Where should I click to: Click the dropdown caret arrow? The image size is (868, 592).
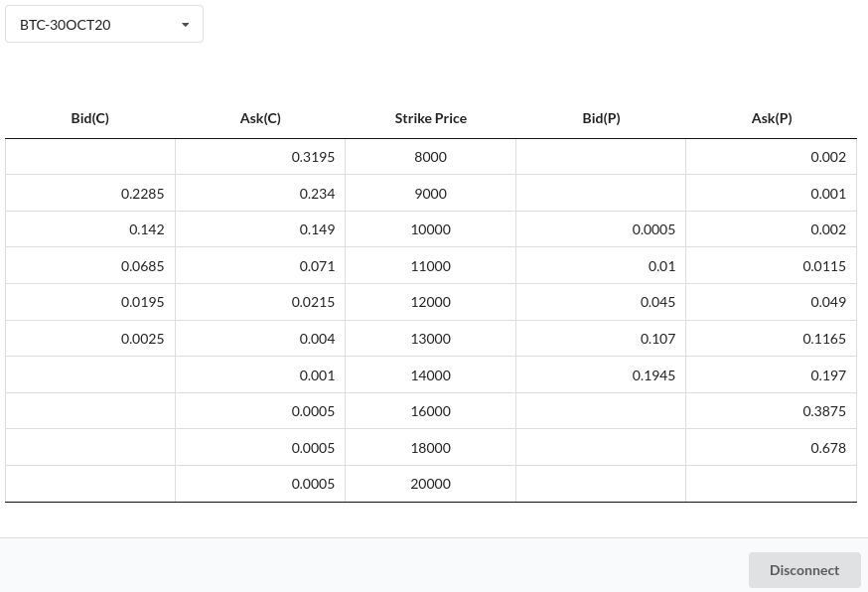(x=185, y=24)
